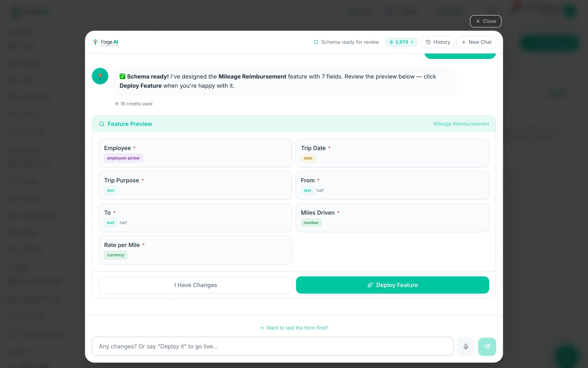This screenshot has height=368, width=588.
Task: Click the Deploy Feature button
Action: point(392,285)
